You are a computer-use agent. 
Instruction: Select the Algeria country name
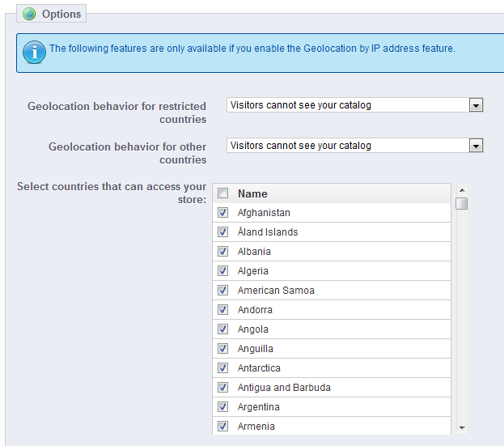pyautogui.click(x=253, y=271)
